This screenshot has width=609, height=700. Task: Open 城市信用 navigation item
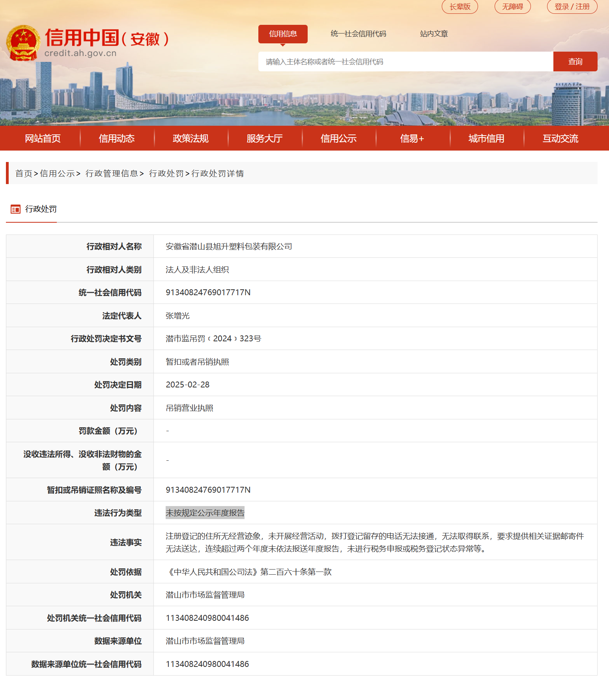click(x=486, y=138)
